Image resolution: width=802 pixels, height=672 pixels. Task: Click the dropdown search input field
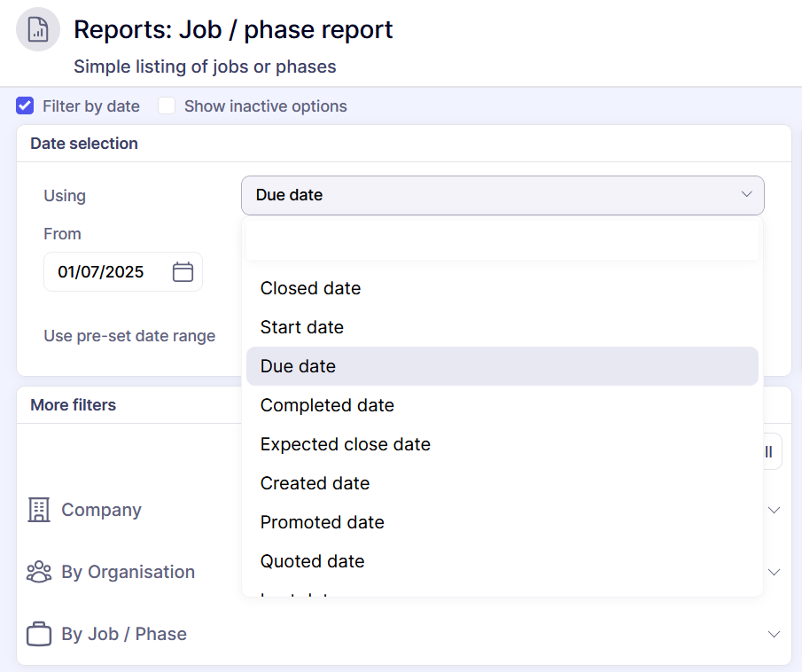[502, 241]
